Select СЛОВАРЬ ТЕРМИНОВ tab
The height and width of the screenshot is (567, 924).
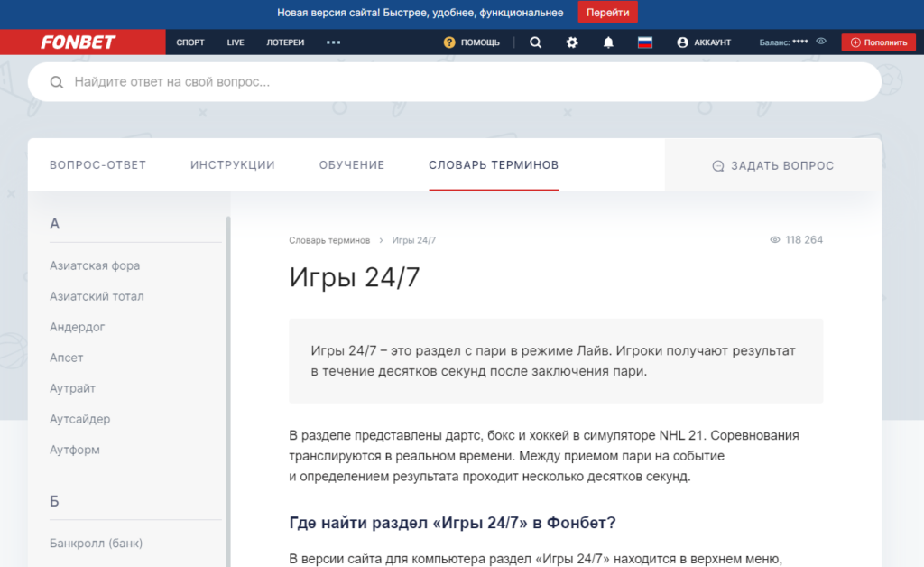(494, 165)
